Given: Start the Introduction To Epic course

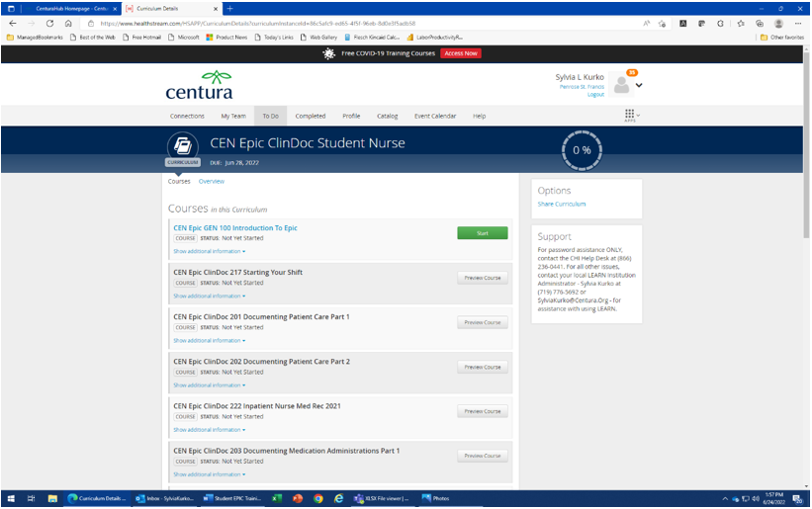Looking at the screenshot, I should click(482, 233).
